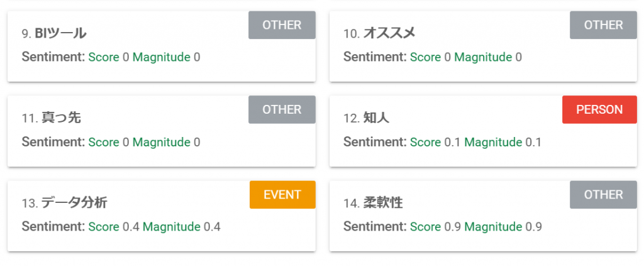Click Sentiment label in 柔軟性 card
The height and width of the screenshot is (267, 644).
(375, 226)
